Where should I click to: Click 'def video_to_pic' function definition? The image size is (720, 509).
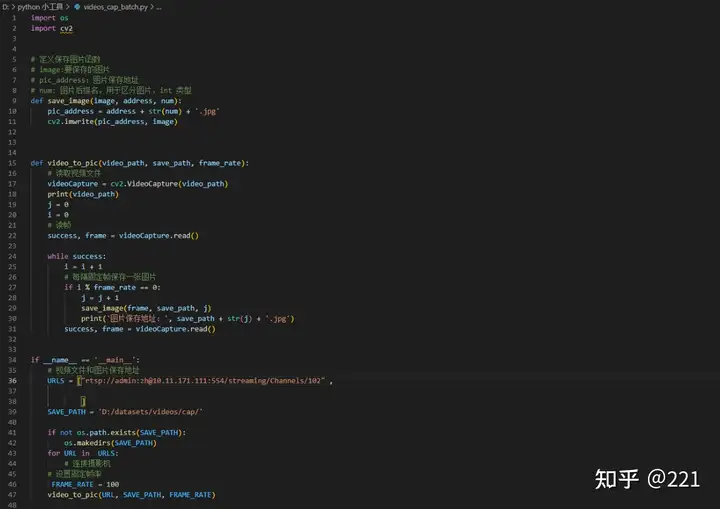click(x=140, y=163)
